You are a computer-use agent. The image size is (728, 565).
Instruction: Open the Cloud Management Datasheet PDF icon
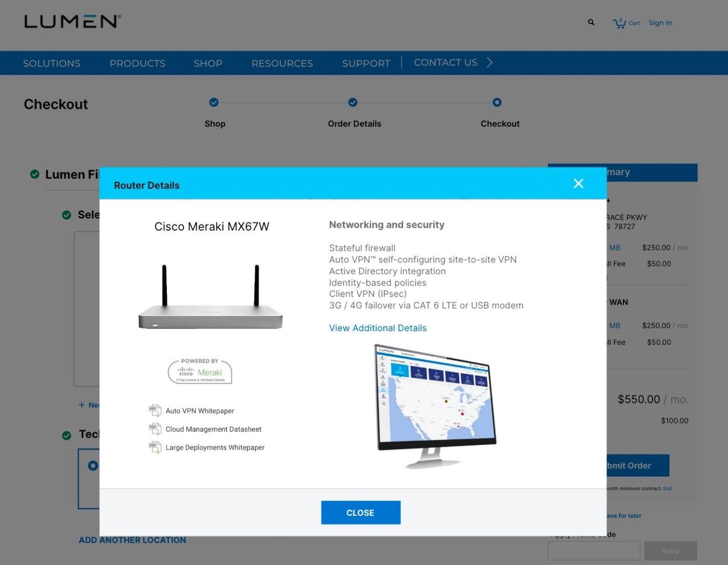coord(154,429)
